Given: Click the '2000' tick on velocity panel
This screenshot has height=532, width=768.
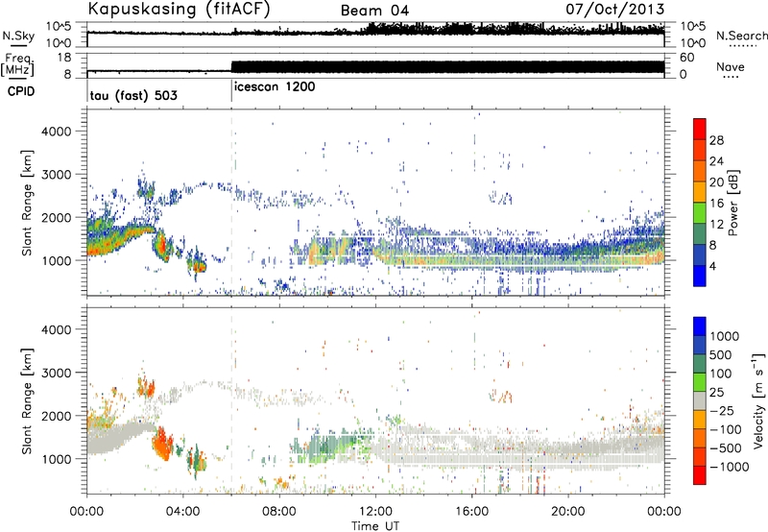Looking at the screenshot, I should click(x=56, y=416).
